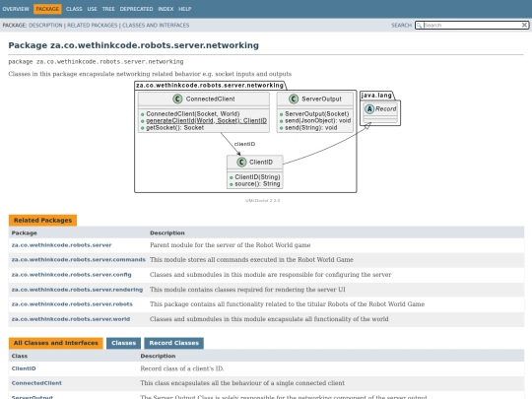The width and height of the screenshot is (532, 399).
Task: Click the java.lang package label
Action: tap(376, 96)
